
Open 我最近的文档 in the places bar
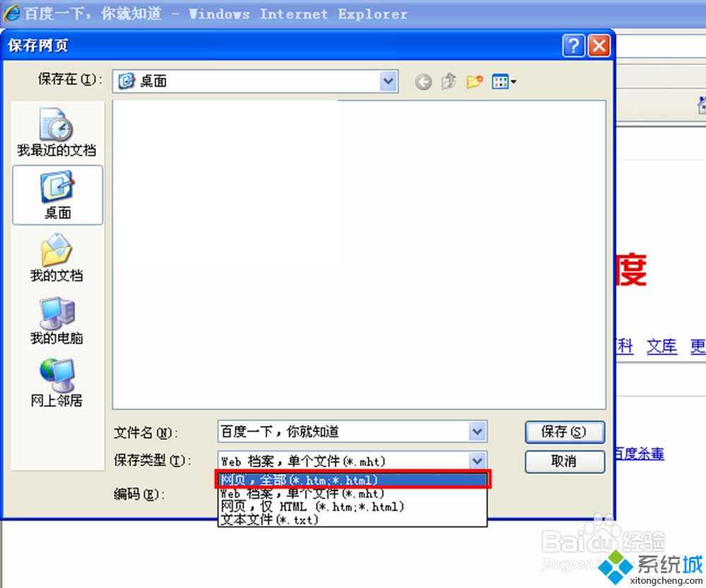click(56, 133)
